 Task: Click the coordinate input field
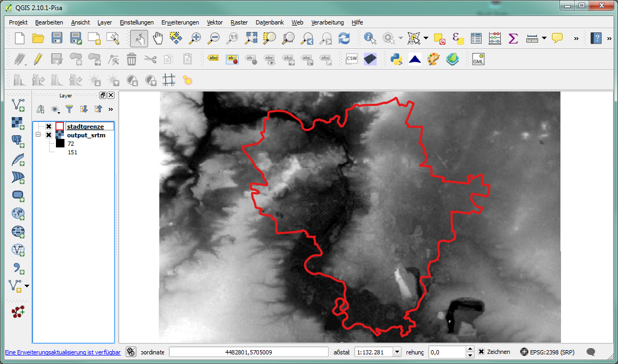click(249, 352)
